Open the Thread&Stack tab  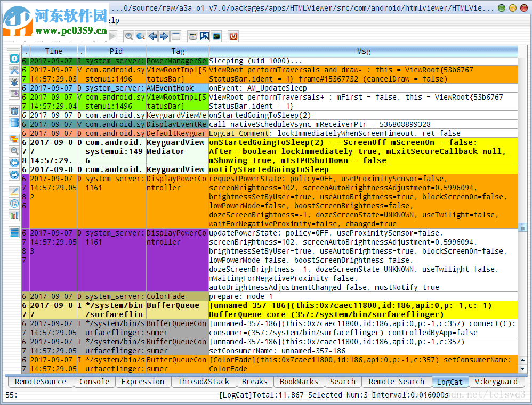204,382
